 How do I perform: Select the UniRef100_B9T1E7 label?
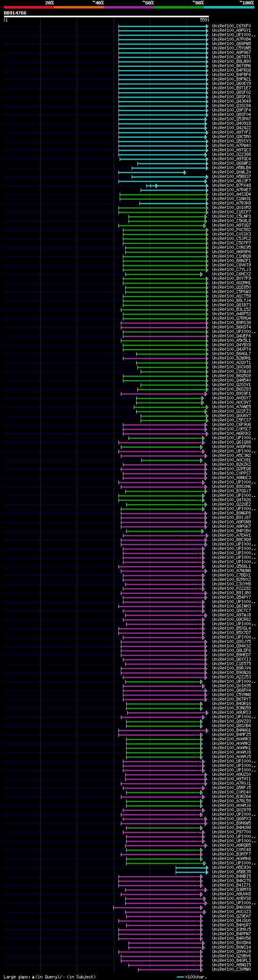point(231,88)
